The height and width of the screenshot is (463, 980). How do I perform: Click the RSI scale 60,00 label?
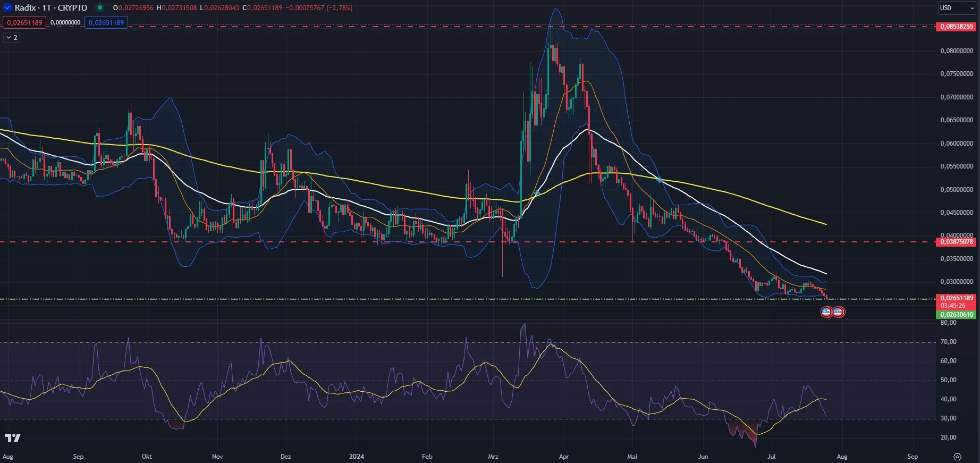click(x=948, y=361)
